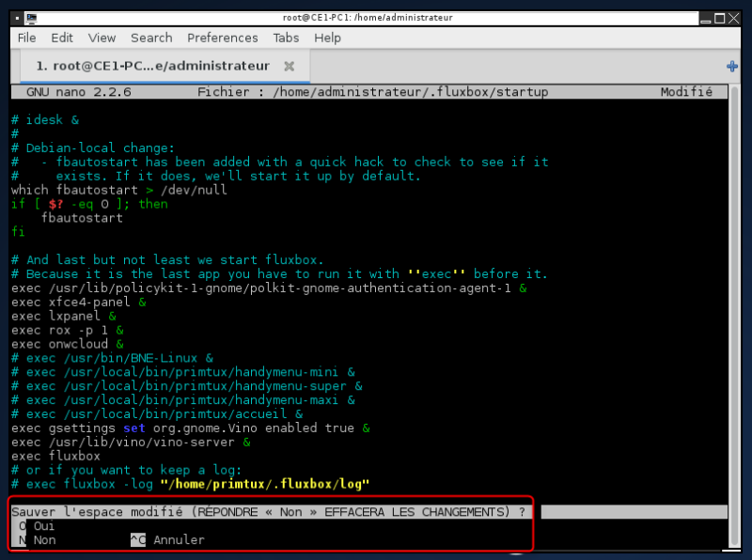
Task: Click the window title 'root@CE1-PC1: /home/administrateur'
Action: tap(368, 18)
